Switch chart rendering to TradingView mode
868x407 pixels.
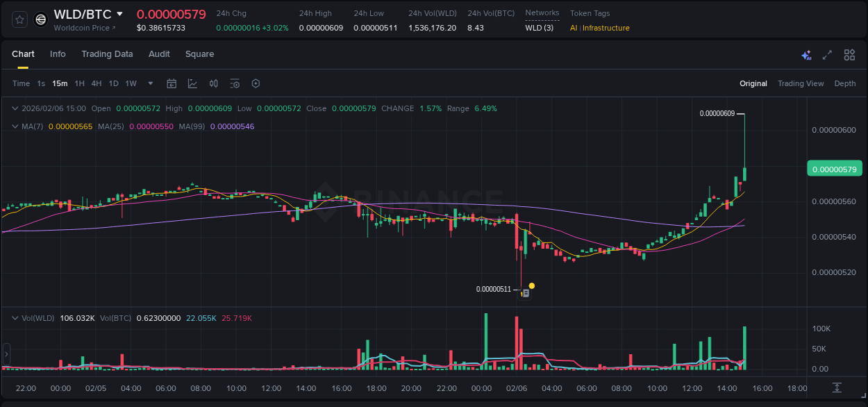pos(801,83)
